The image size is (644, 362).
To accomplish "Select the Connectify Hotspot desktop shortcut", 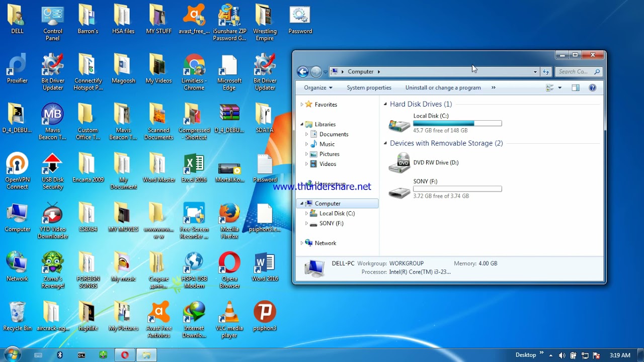I will pyautogui.click(x=88, y=72).
